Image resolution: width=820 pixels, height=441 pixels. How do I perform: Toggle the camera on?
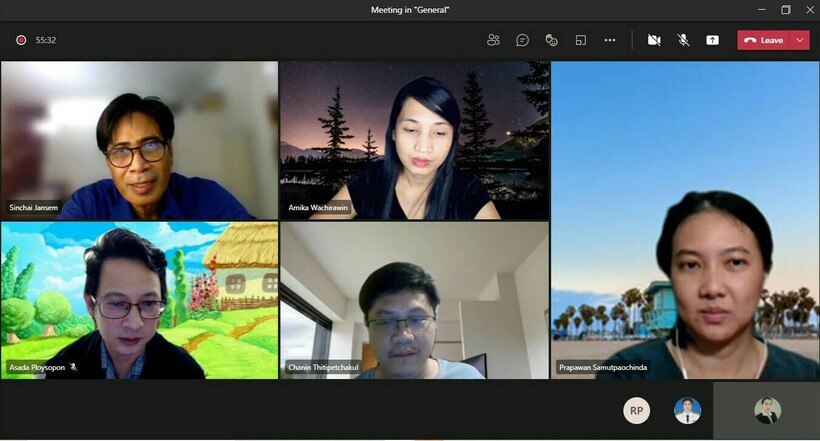654,40
